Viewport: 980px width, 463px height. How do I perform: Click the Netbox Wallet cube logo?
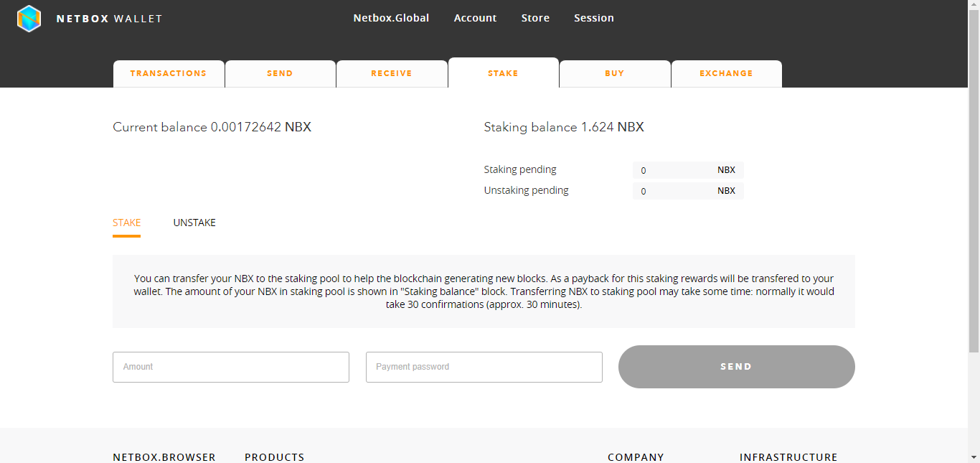click(x=29, y=19)
